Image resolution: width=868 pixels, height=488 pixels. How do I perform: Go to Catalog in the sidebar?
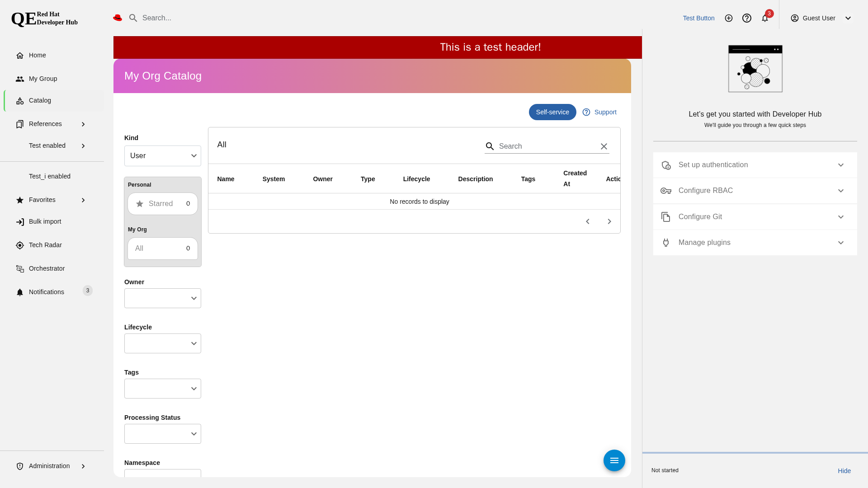[40, 100]
